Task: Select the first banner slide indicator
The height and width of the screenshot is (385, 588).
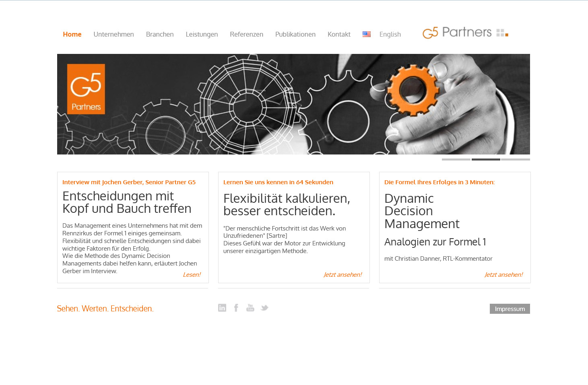Action: point(456,159)
